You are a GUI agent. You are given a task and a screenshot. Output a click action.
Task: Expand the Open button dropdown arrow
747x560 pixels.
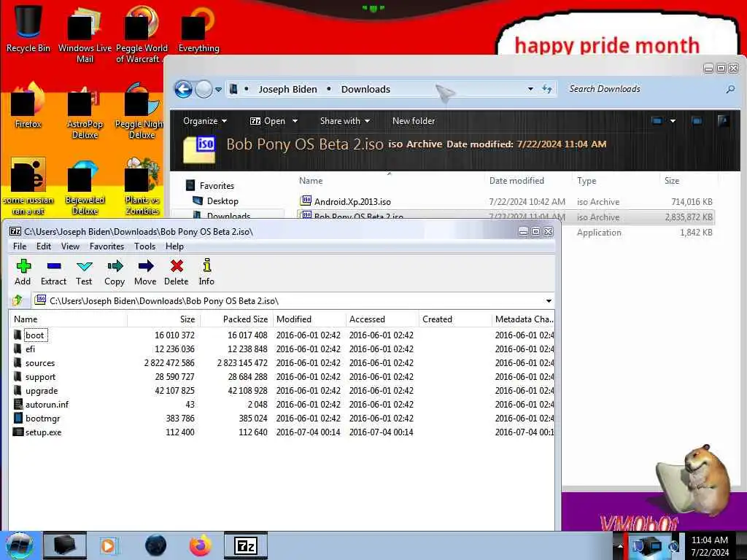tap(295, 121)
